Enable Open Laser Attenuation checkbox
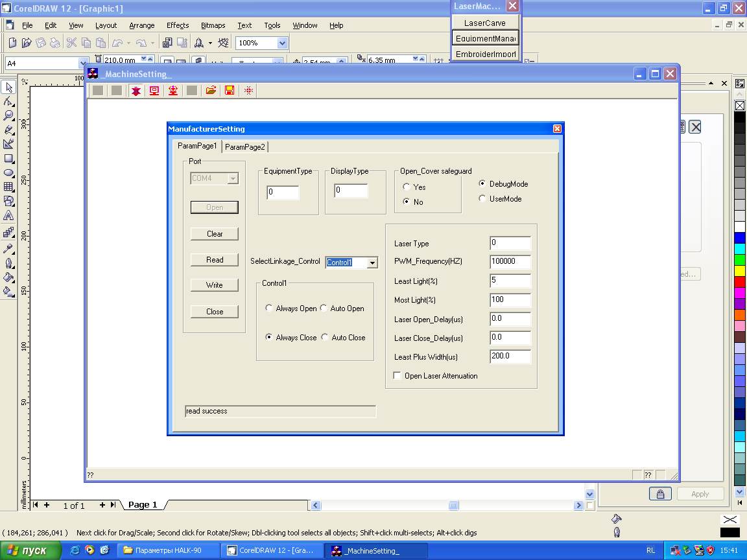Viewport: 747px width, 560px height. tap(397, 376)
